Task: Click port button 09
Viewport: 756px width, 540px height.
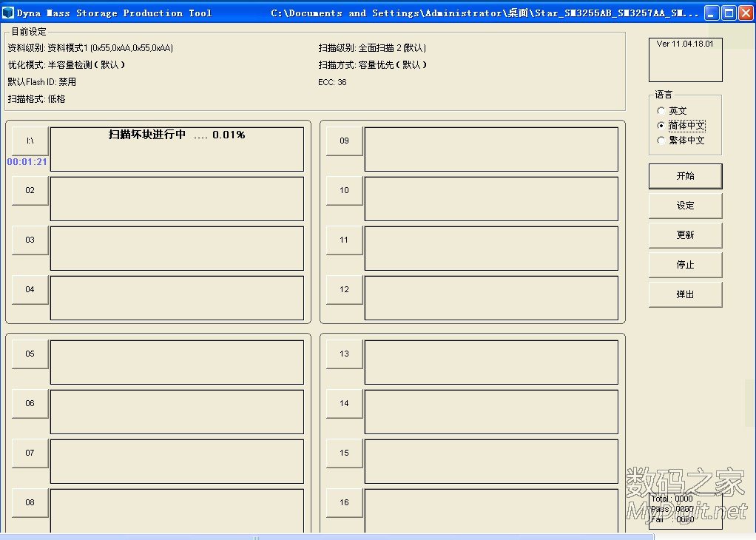Action: click(344, 141)
